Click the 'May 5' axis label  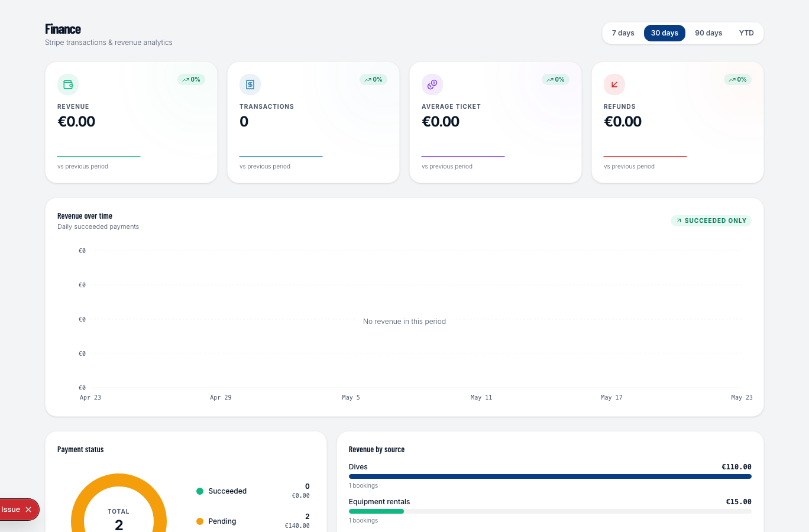[x=351, y=398]
